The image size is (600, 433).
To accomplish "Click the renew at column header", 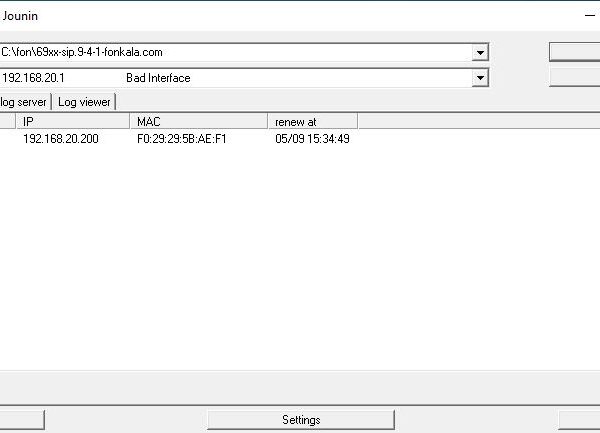I will [x=312, y=121].
